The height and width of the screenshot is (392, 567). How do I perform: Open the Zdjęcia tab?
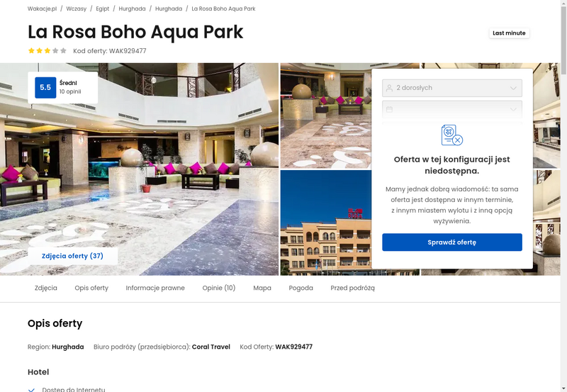(46, 288)
